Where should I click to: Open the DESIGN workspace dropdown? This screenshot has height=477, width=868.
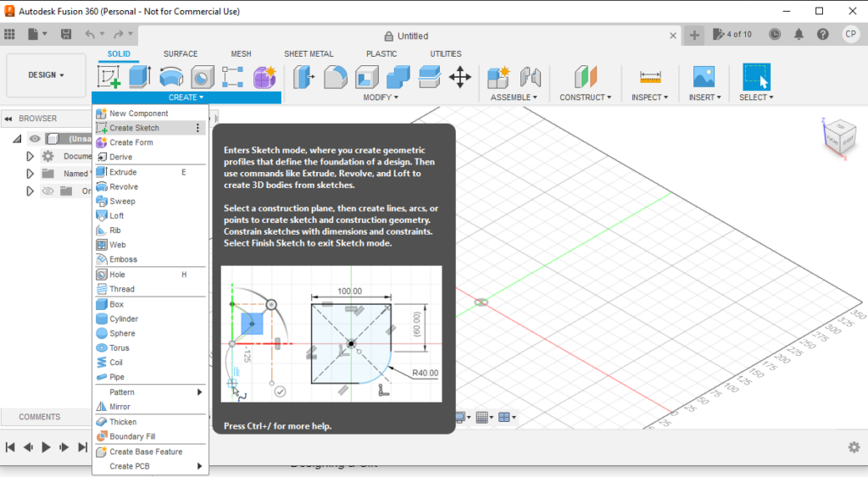(46, 75)
